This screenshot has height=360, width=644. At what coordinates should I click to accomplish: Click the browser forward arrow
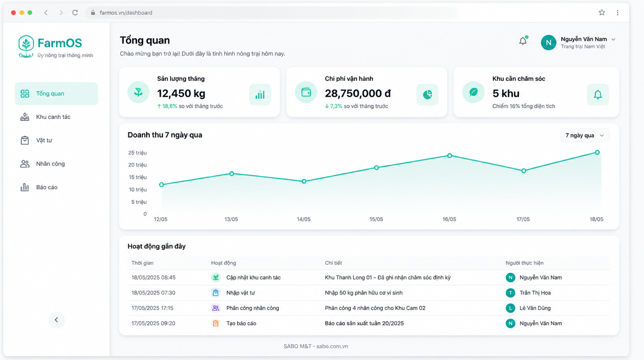click(x=61, y=13)
